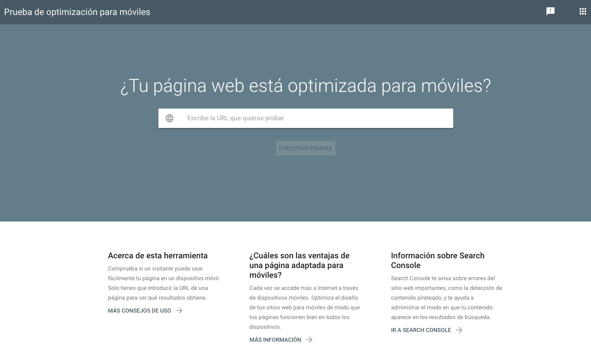Focus the URL input field
The image size is (591, 364).
[305, 118]
